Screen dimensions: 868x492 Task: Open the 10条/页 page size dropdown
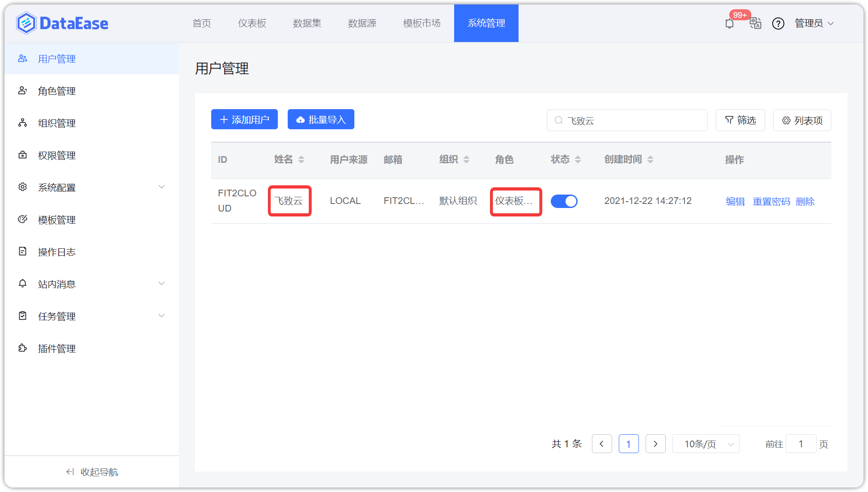pos(706,444)
